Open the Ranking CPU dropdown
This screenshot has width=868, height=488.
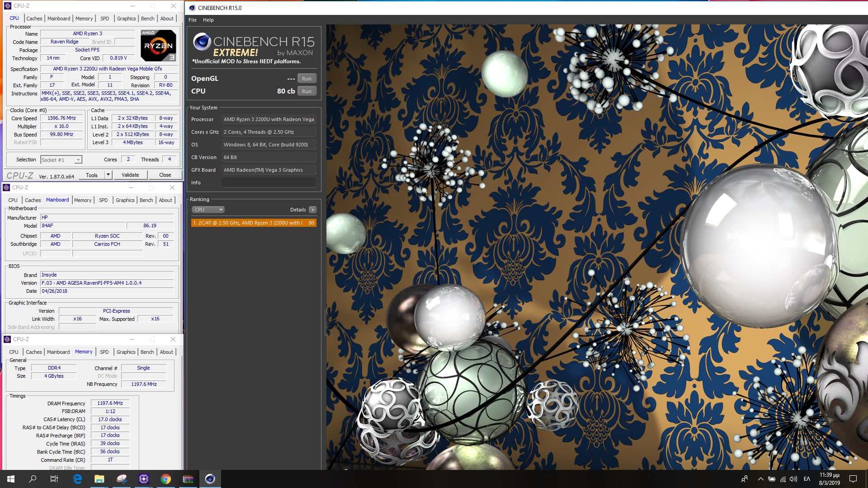(208, 210)
